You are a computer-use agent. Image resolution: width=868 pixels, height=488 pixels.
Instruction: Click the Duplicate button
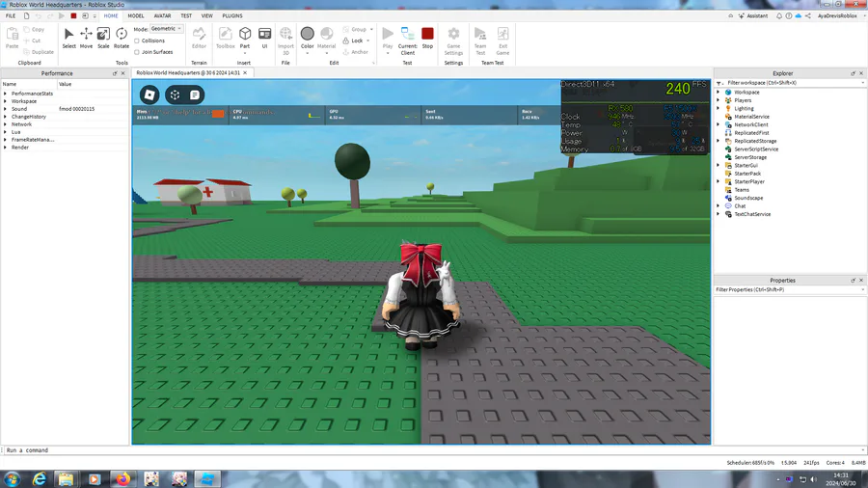39,52
